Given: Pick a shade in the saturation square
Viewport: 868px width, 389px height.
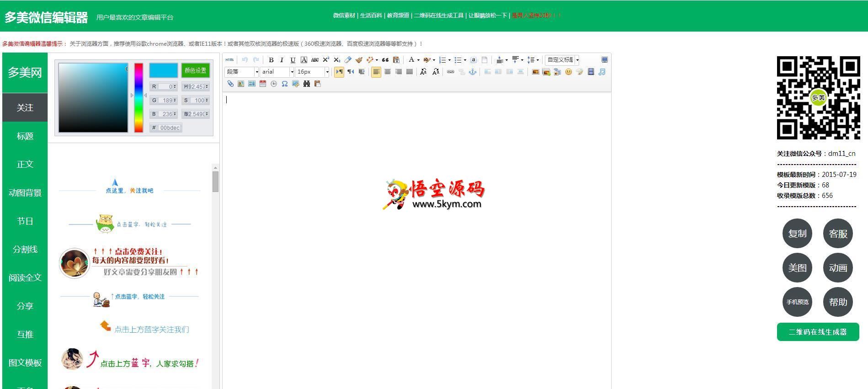Looking at the screenshot, I should (93, 98).
